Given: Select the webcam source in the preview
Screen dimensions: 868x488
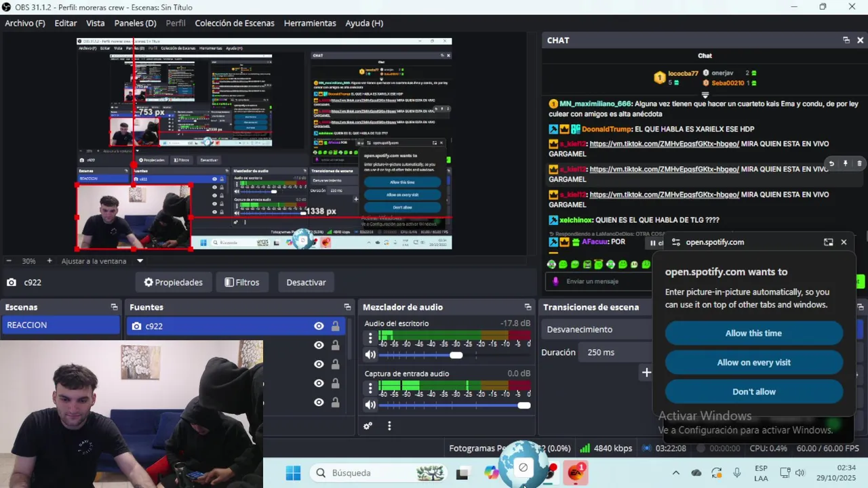Looking at the screenshot, I should pos(134,217).
